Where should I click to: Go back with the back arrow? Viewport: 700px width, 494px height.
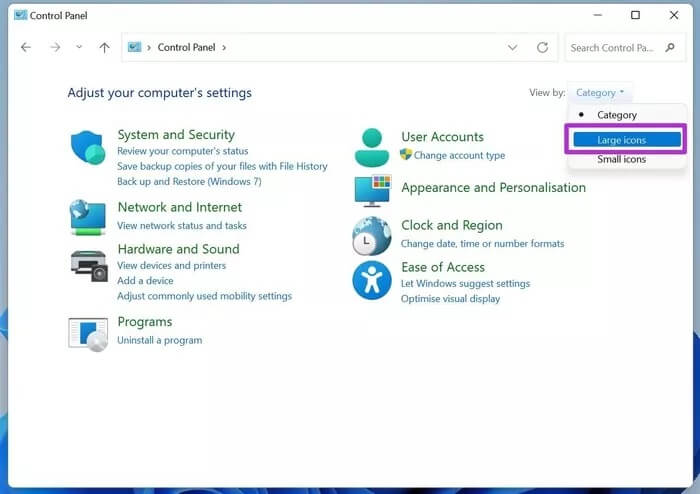pyautogui.click(x=26, y=47)
